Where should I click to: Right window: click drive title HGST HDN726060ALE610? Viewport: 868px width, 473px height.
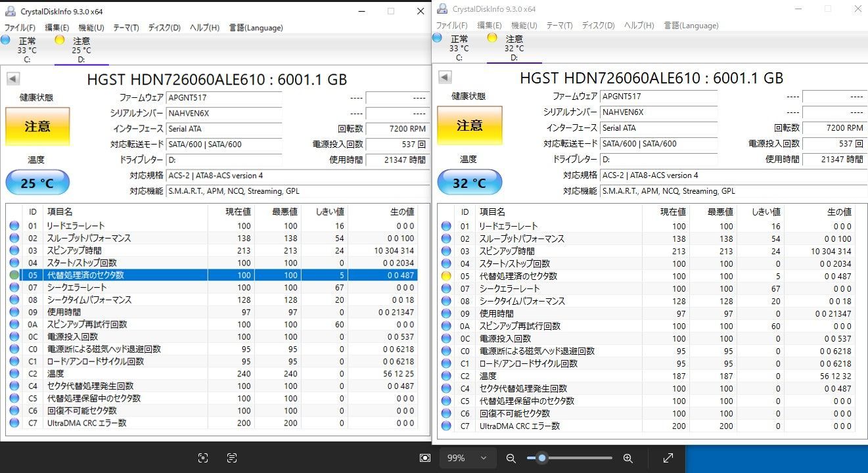(x=652, y=78)
